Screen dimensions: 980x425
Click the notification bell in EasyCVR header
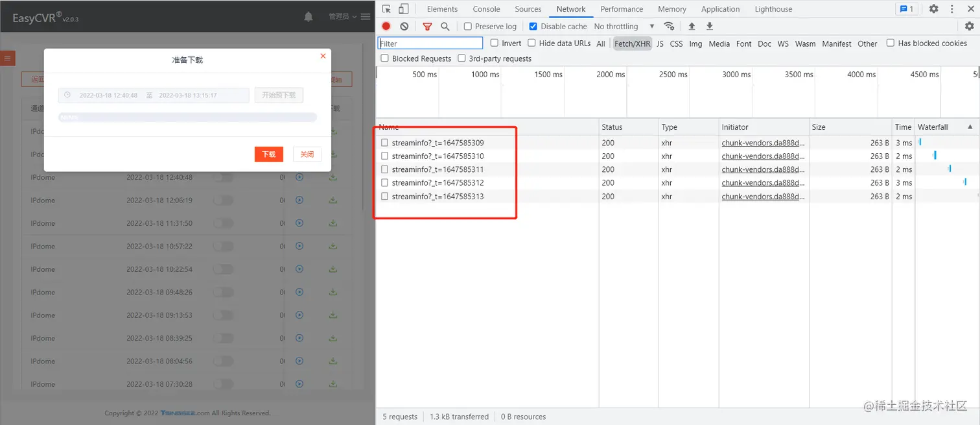(309, 17)
